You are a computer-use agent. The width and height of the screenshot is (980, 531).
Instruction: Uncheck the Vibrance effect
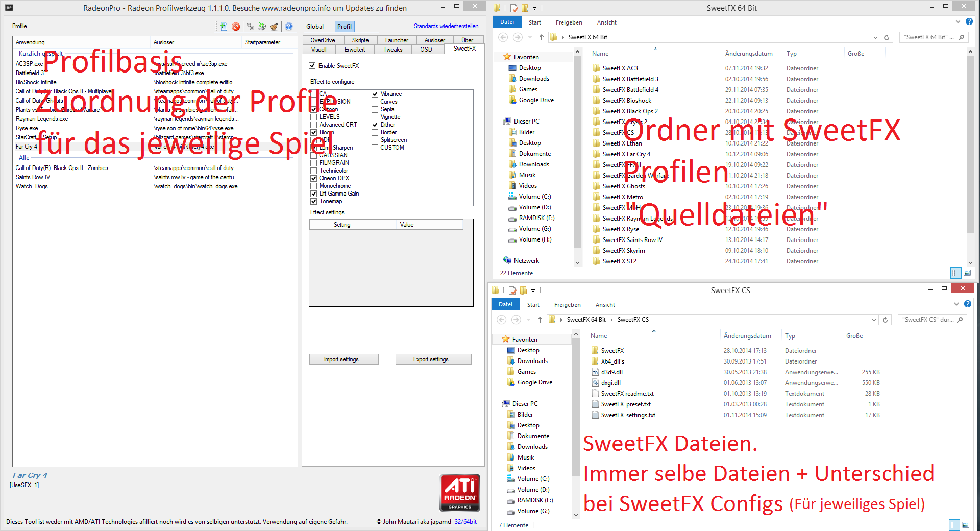[375, 94]
